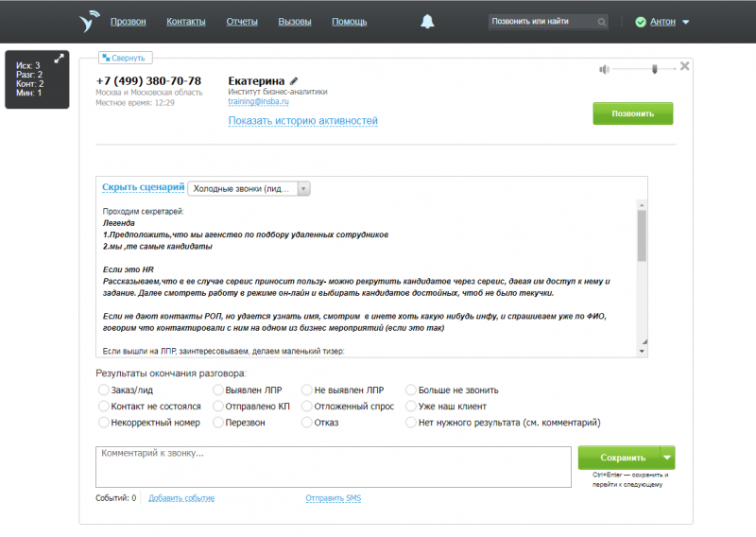Select the «Перезвон» radio button
The width and height of the screenshot is (756, 537).
coord(218,423)
